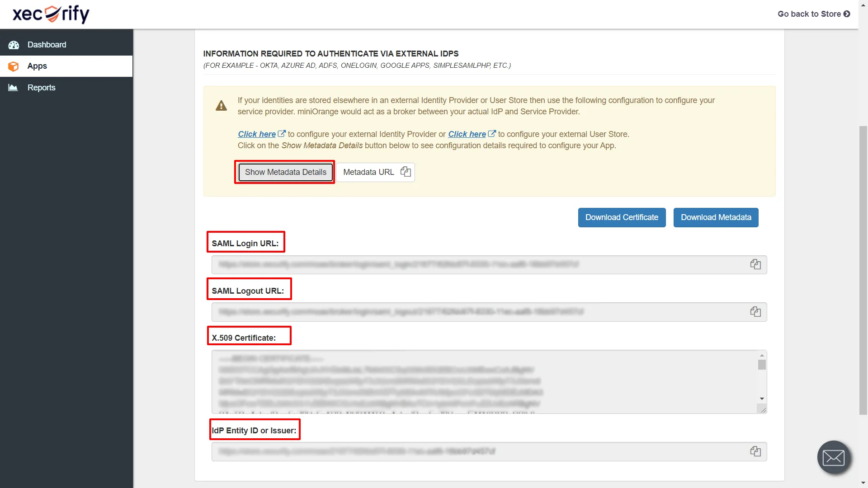Click the Reports chart icon in sidebar
868x488 pixels.
coord(13,87)
